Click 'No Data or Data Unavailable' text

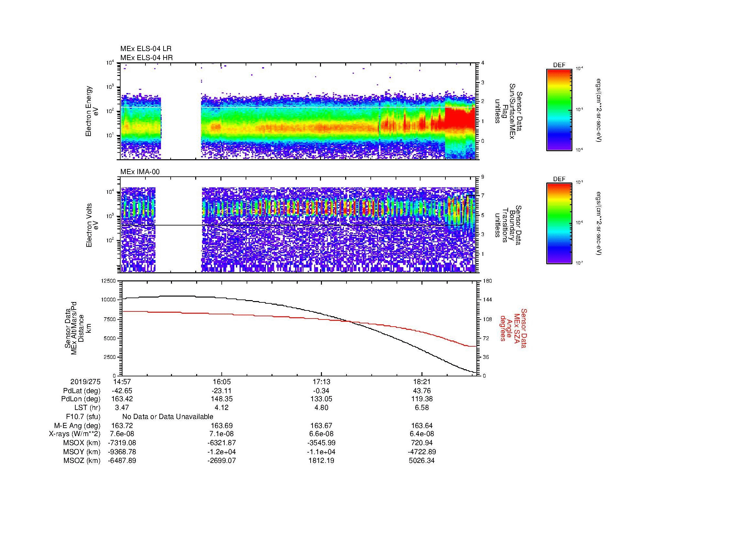pyautogui.click(x=168, y=416)
